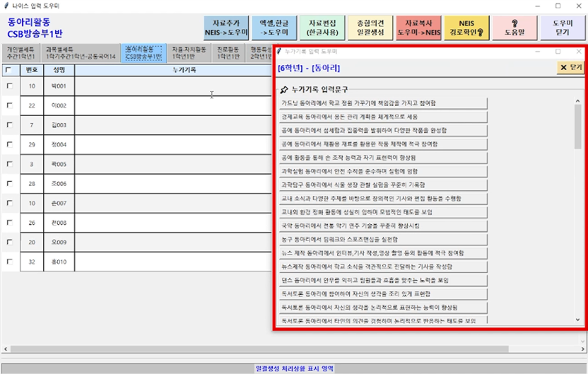Open the 자율·자치활동 1학년1반 tab

[189, 53]
